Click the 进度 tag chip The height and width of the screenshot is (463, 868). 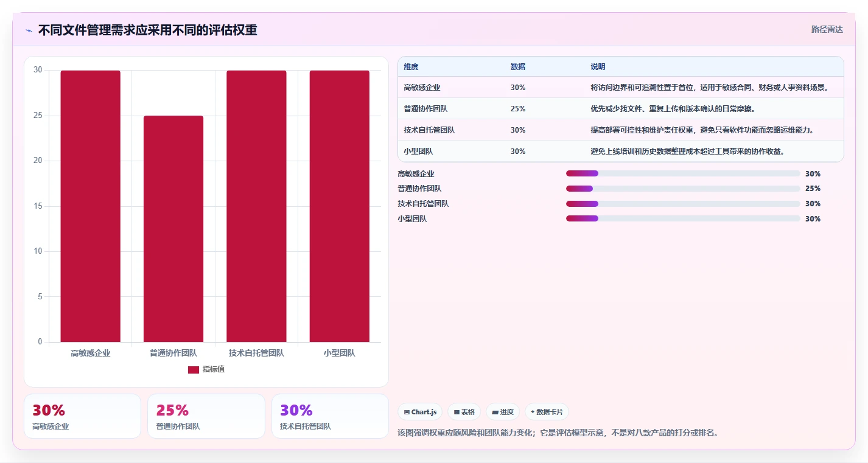click(x=503, y=412)
